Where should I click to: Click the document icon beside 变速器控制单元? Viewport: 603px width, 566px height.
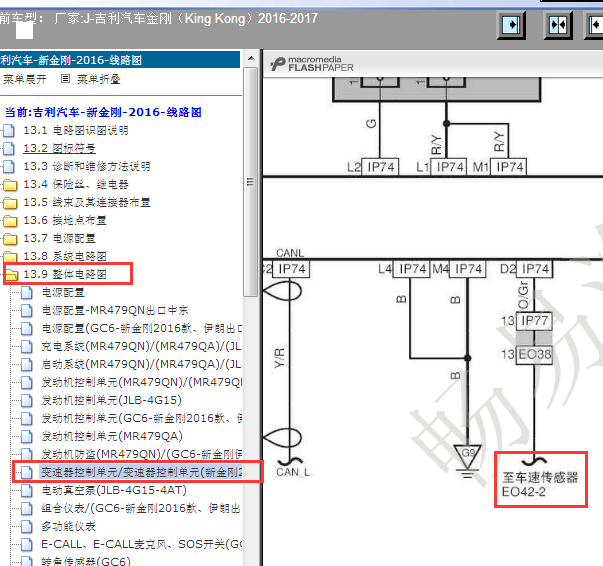[27, 472]
